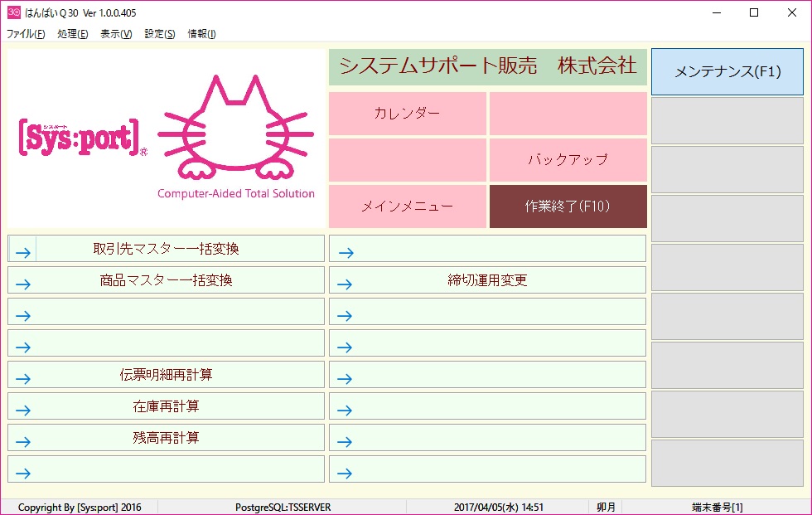812x515 pixels.
Task: Click 端末番号[1] in status bar
Action: [717, 508]
